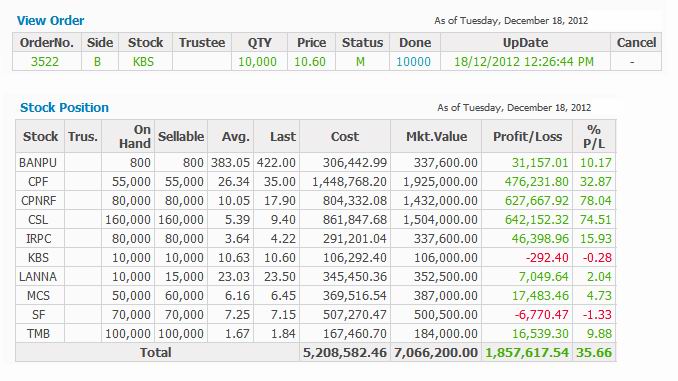Click the Profit/Loss column header
Image resolution: width=678 pixels, height=381 pixels.
(527, 137)
